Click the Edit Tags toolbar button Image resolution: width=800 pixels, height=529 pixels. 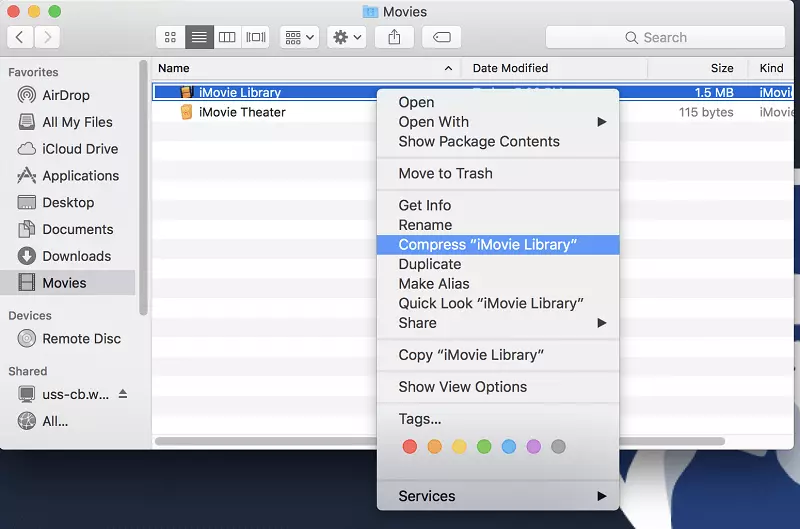click(x=441, y=37)
